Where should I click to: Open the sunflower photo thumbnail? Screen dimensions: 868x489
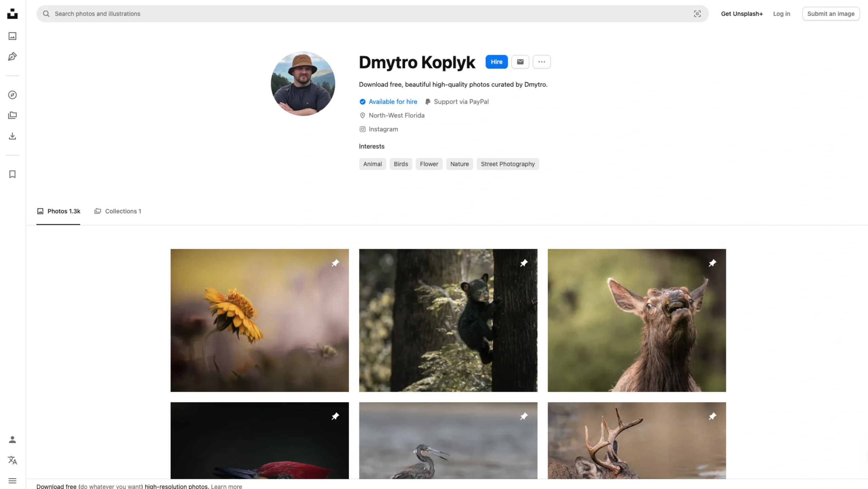259,320
